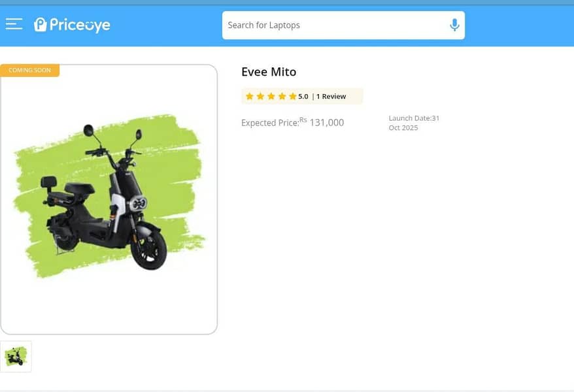The height and width of the screenshot is (392, 574).
Task: Click the Coming Soon badge
Action: click(29, 70)
